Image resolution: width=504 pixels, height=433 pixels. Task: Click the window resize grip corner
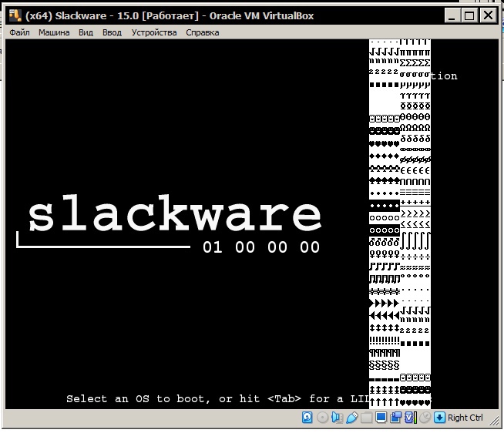click(494, 421)
